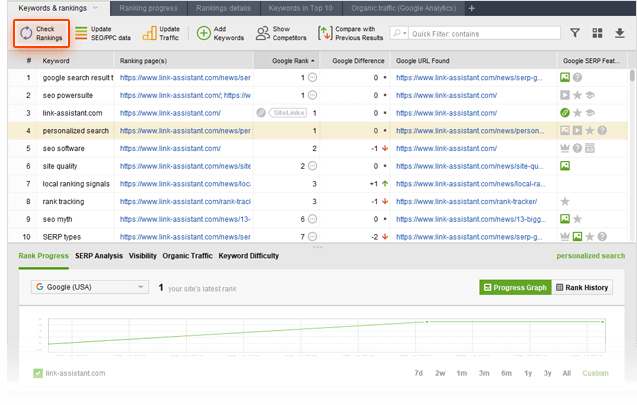Click the filter funnel icon
The width and height of the screenshot is (637, 405).
(x=575, y=33)
